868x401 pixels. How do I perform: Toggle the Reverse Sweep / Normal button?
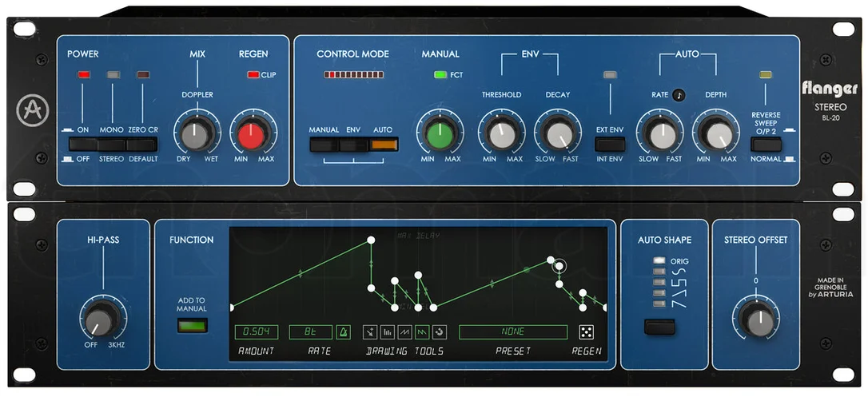coord(766,145)
